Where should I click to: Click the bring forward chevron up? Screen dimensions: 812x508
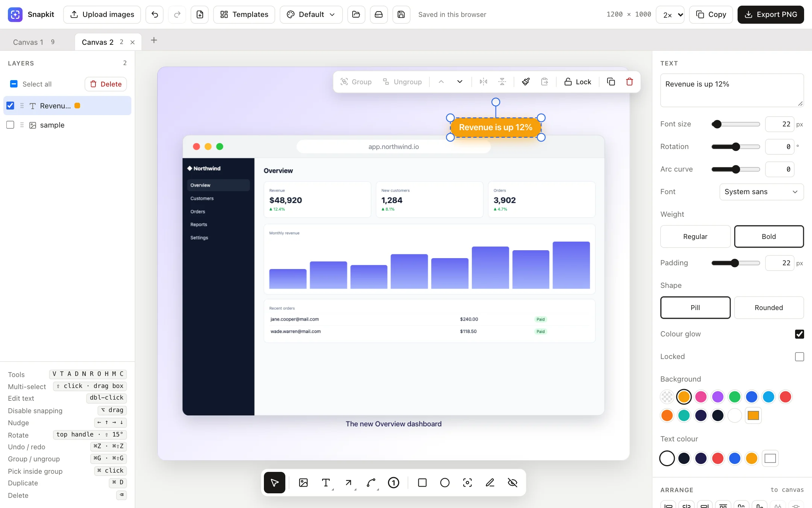441,82
